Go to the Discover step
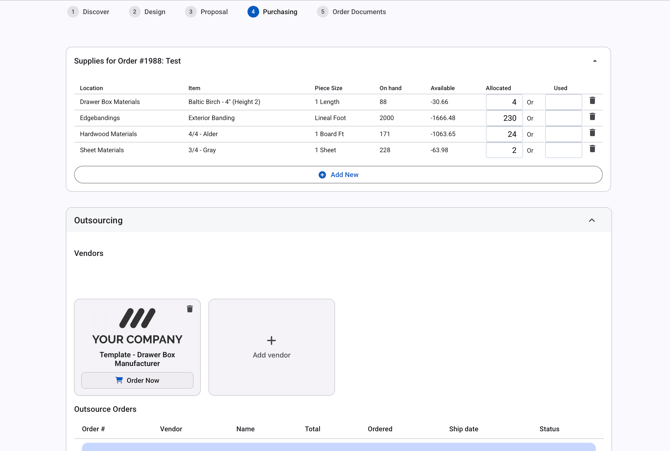670x451 pixels. tap(88, 12)
